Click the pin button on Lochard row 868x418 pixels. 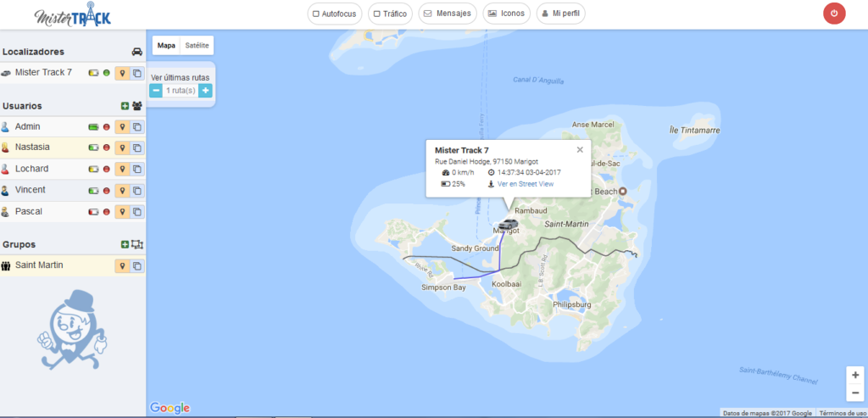point(122,169)
